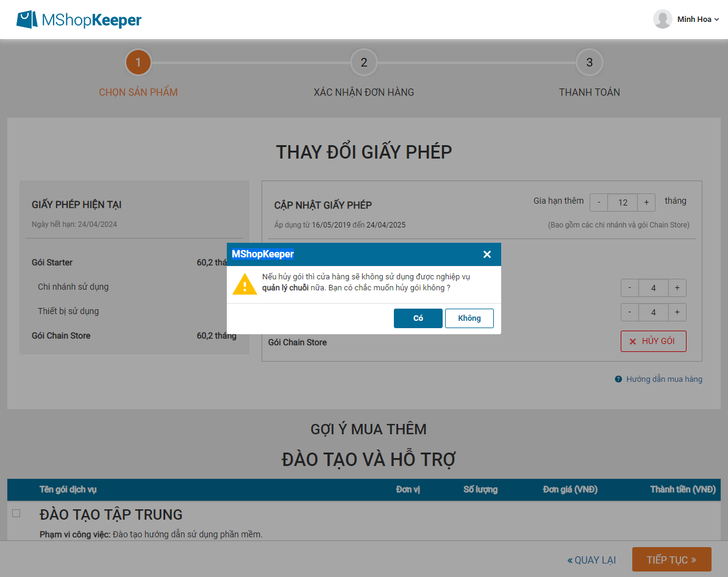The width and height of the screenshot is (728, 577).
Task: Decrease the Thiết bị sử dụng quantity
Action: 630,312
